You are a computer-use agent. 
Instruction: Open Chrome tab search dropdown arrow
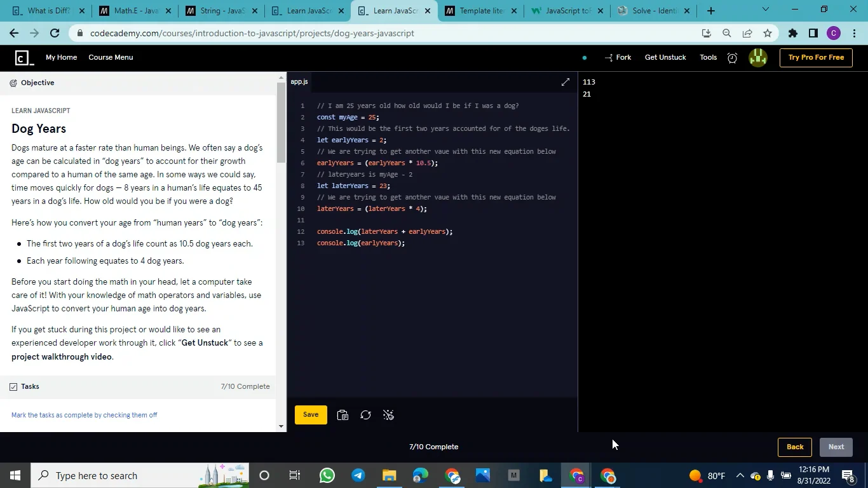(765, 10)
